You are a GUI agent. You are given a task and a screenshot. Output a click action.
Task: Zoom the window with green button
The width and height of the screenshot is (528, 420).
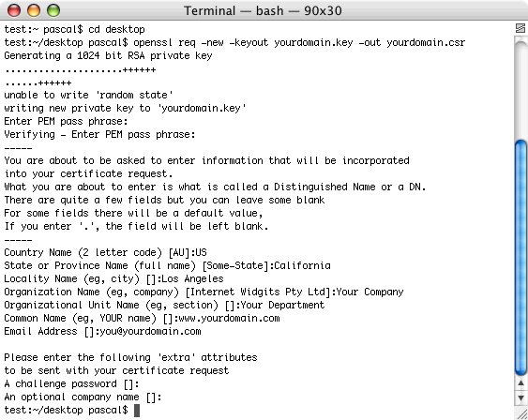[x=53, y=10]
